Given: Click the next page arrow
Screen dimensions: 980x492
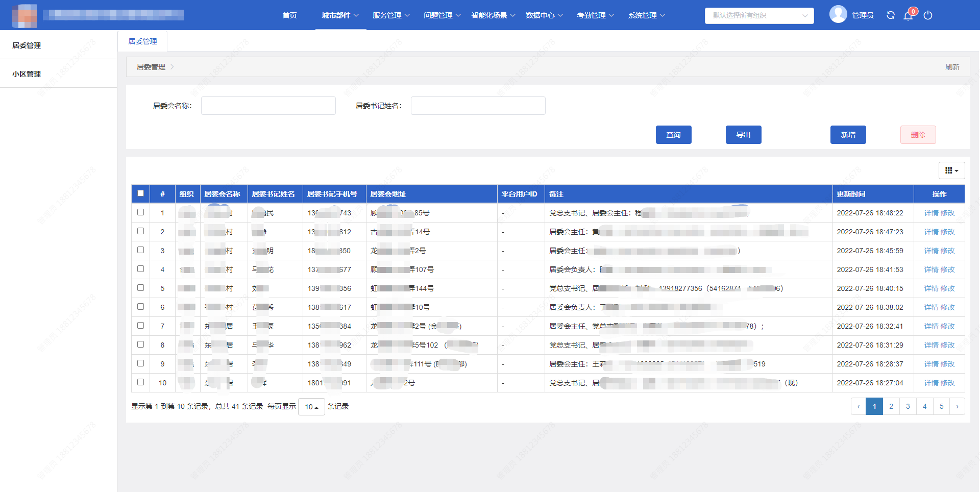Looking at the screenshot, I should pos(957,407).
